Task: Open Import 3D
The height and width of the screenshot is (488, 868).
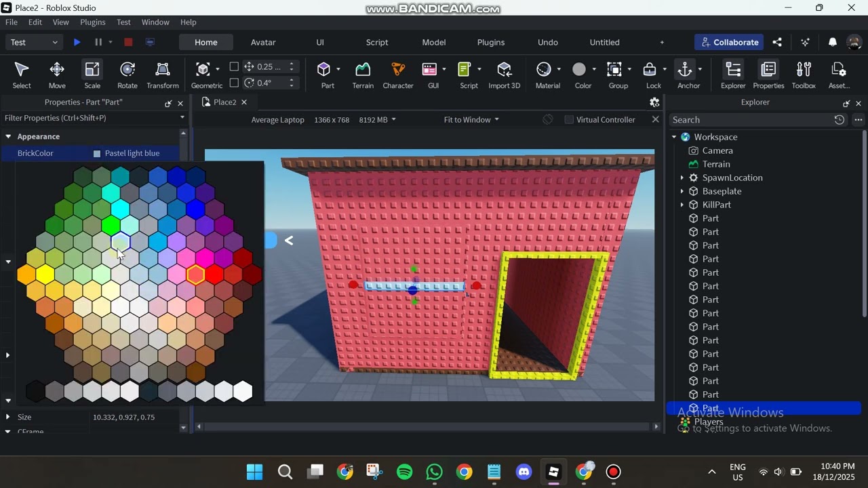Action: 504,75
